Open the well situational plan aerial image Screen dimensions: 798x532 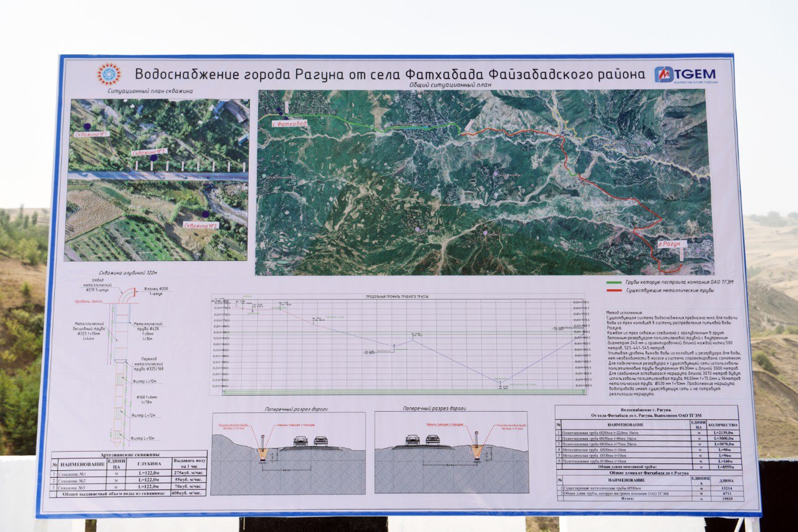(156, 179)
